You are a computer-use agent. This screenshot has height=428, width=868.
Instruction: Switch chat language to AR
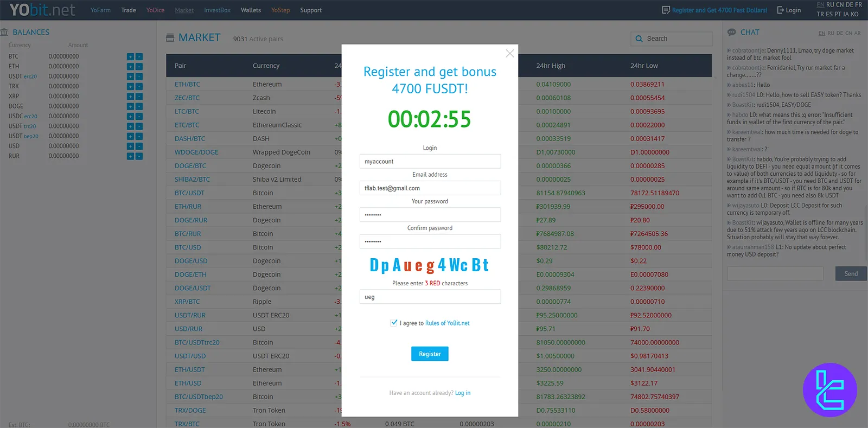pyautogui.click(x=857, y=33)
